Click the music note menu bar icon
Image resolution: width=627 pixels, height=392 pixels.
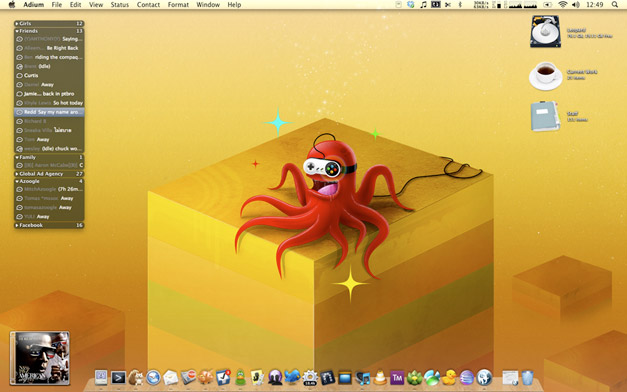423,4
